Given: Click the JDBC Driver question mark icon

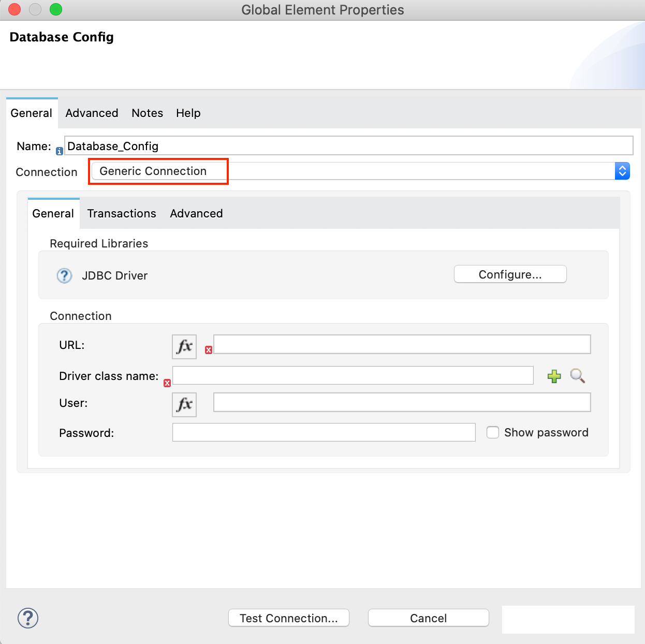Looking at the screenshot, I should (64, 275).
